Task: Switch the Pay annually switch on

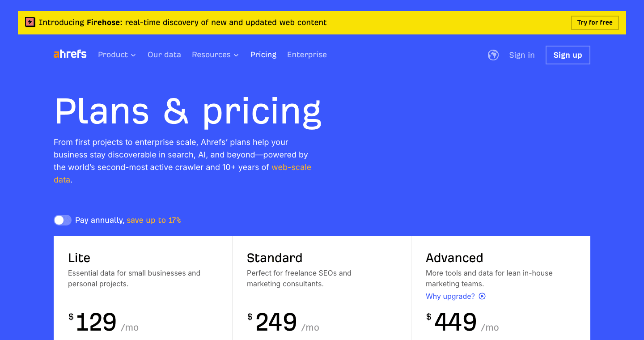Action: (63, 220)
